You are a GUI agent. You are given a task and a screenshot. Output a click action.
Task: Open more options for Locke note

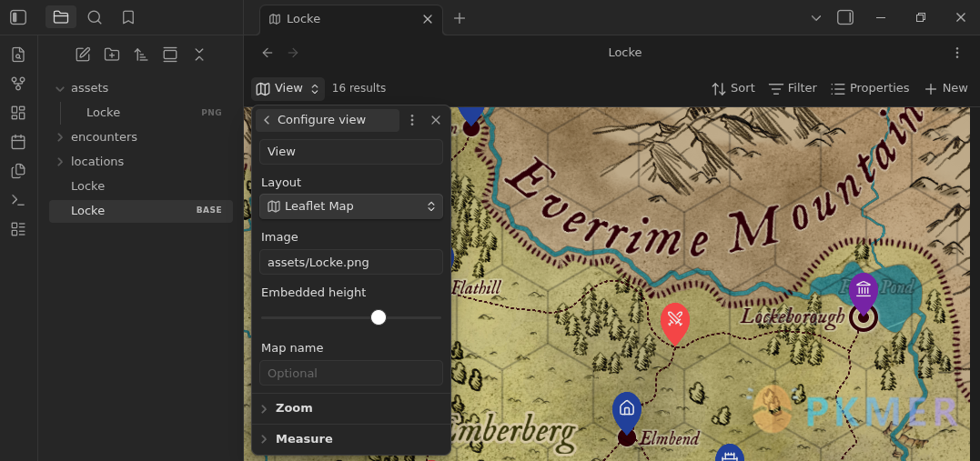click(x=957, y=53)
